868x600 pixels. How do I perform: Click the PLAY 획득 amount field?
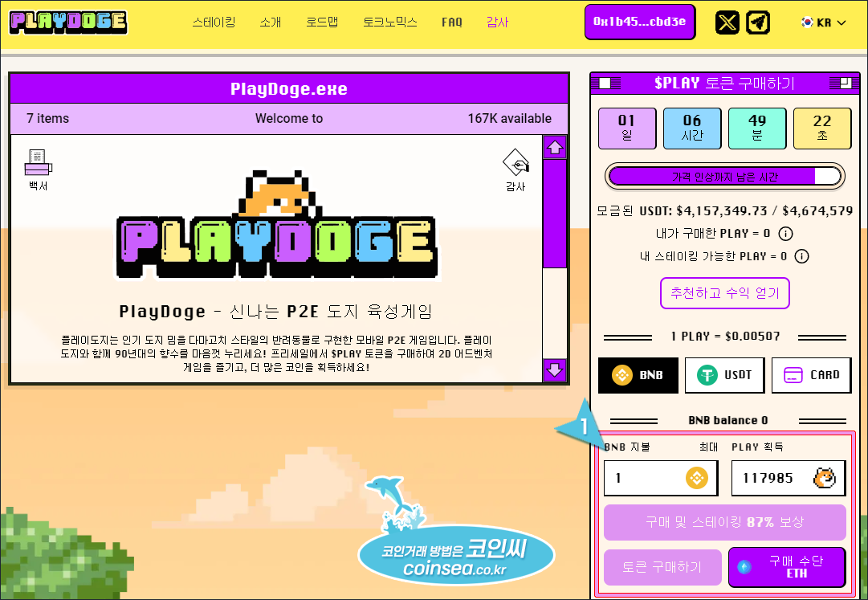[x=789, y=478]
